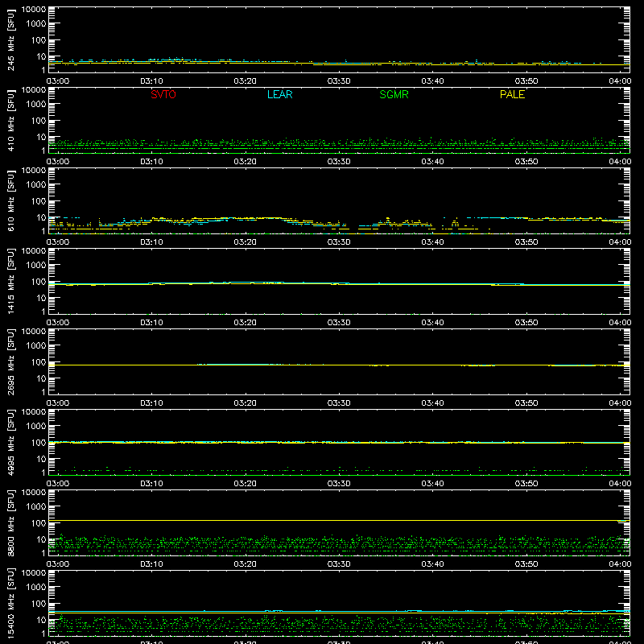
Task: Click 03:50 time label under the 2695 MHz plot
Action: coord(526,403)
